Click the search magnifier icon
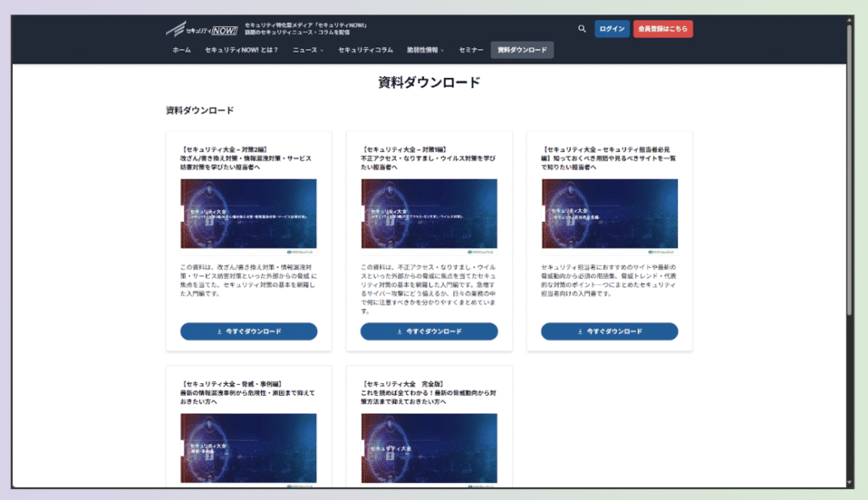Screen dimensions: 868x500 (581, 29)
